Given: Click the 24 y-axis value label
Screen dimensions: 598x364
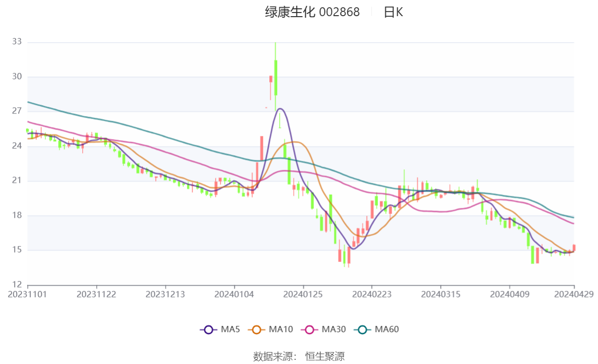Looking at the screenshot, I should point(17,146).
